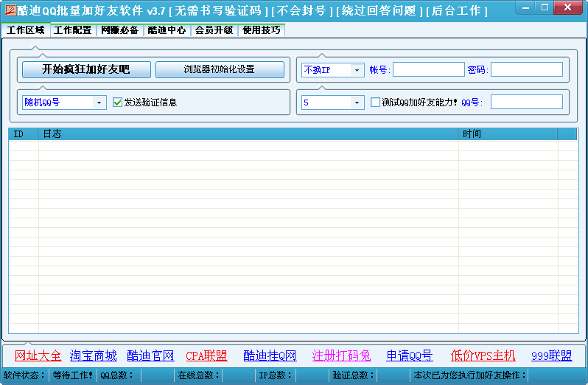This screenshot has width=588, height=385.
Task: Open the 淘宝商城 link
Action: (94, 355)
